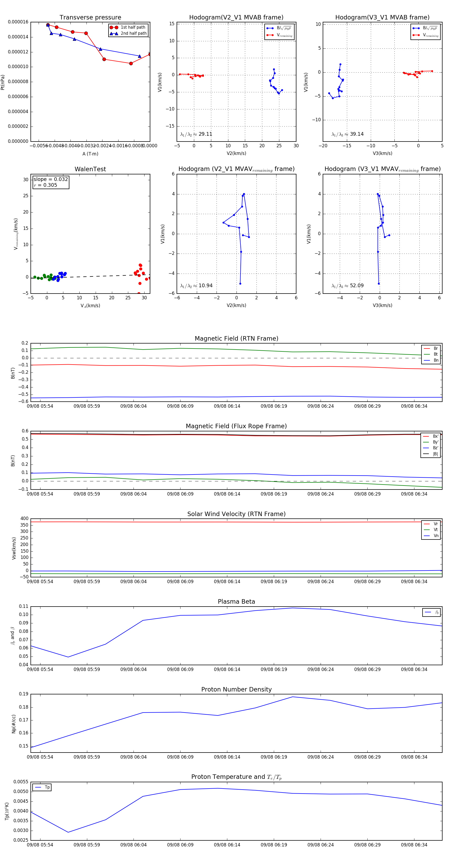Viewport: 473px width, 868px height.
Task: Click the 'r = 0.305' correlation text
Action: click(45, 185)
